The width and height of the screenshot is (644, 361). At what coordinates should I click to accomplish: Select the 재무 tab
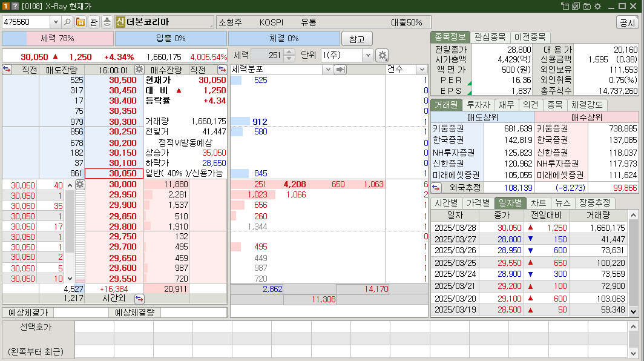[507, 105]
